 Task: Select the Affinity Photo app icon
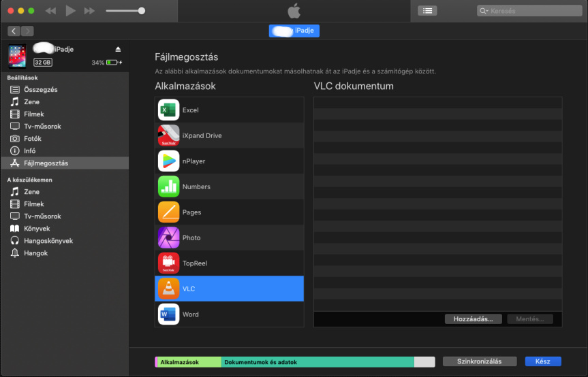[x=168, y=237]
